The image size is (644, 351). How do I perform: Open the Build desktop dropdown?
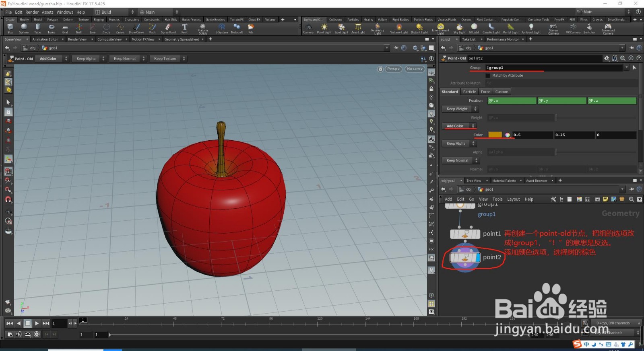114,12
